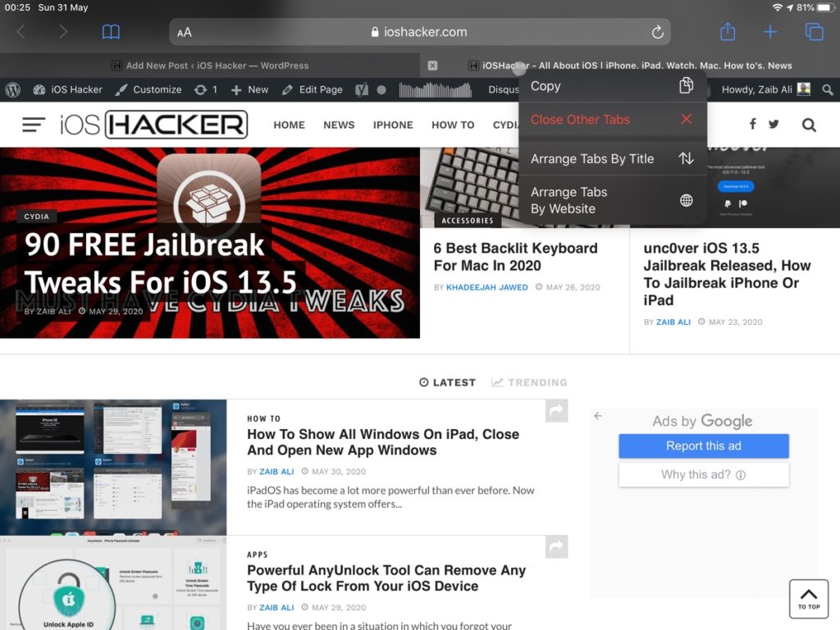The width and height of the screenshot is (840, 630).
Task: Open the updates icon with count 1
Action: click(206, 89)
